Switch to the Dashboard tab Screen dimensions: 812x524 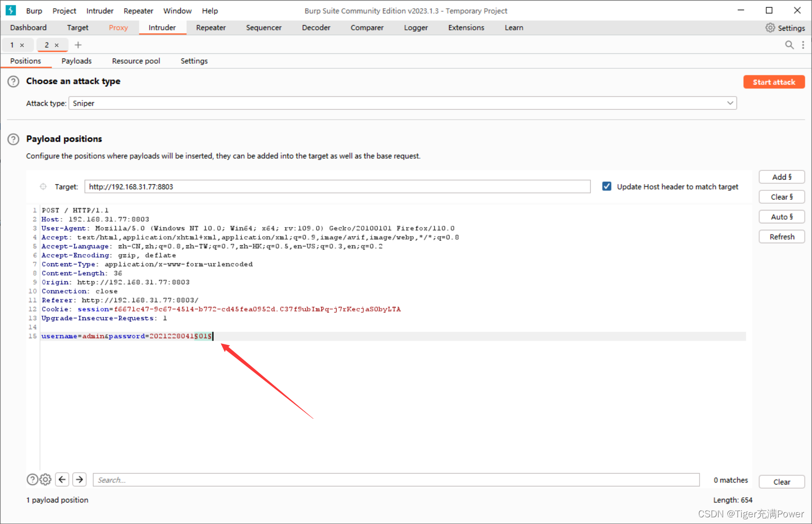(28, 28)
